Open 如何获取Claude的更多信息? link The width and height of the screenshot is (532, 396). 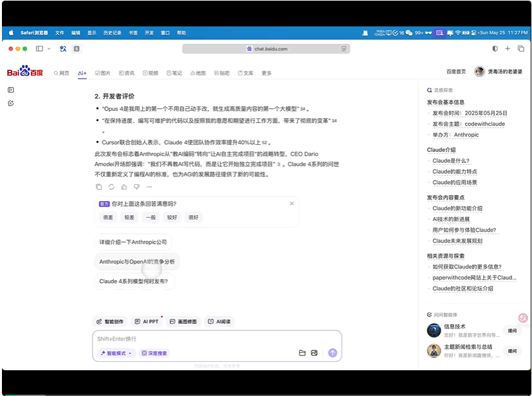tap(467, 267)
